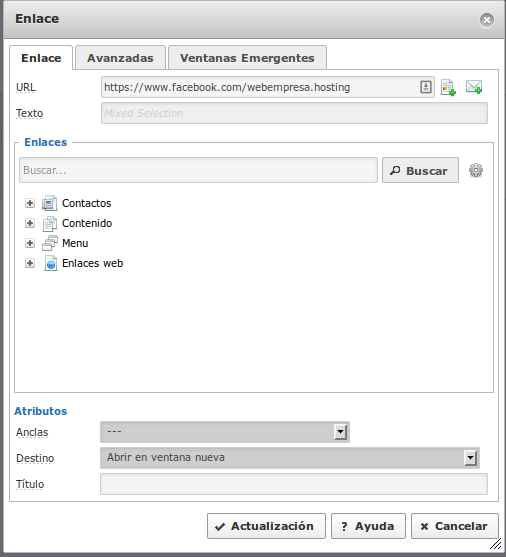The width and height of the screenshot is (506, 557).
Task: Click the Menu tree icon
Action: [49, 243]
